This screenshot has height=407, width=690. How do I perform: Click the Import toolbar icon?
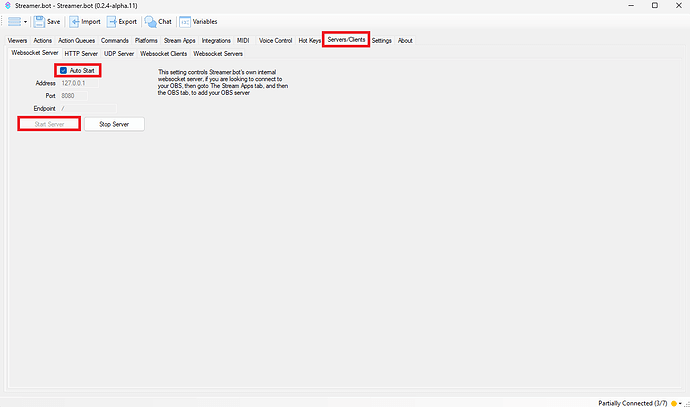pyautogui.click(x=74, y=21)
